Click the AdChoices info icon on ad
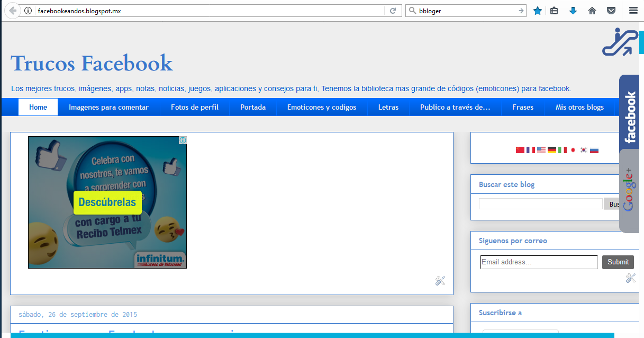 (x=183, y=140)
